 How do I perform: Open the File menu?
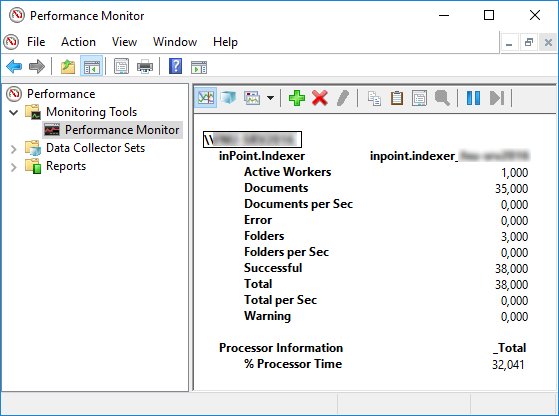[x=36, y=42]
